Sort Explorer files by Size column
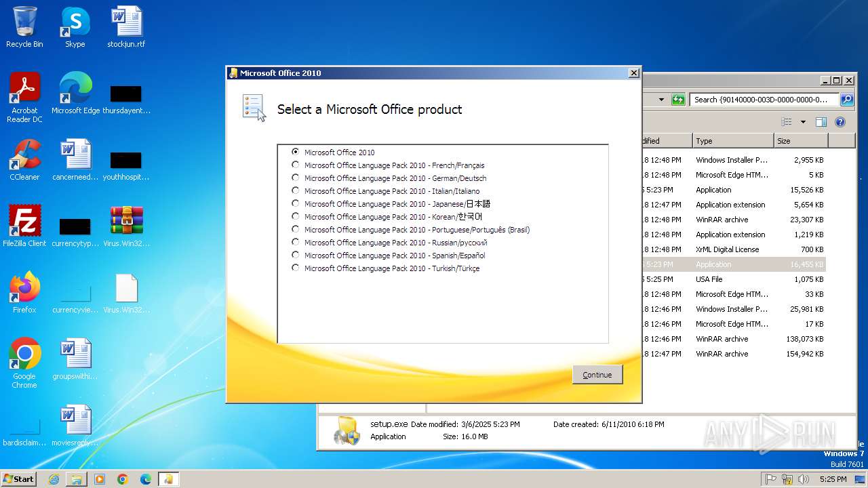 point(801,141)
